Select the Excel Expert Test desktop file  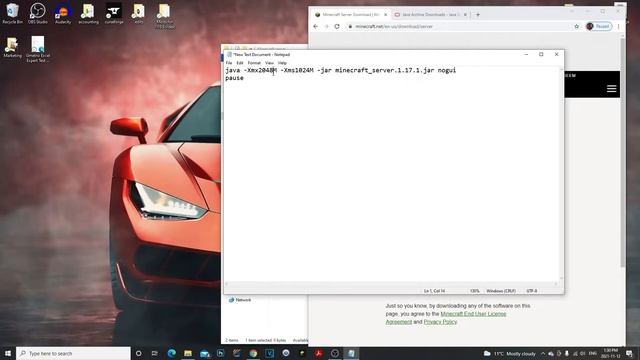click(x=38, y=49)
